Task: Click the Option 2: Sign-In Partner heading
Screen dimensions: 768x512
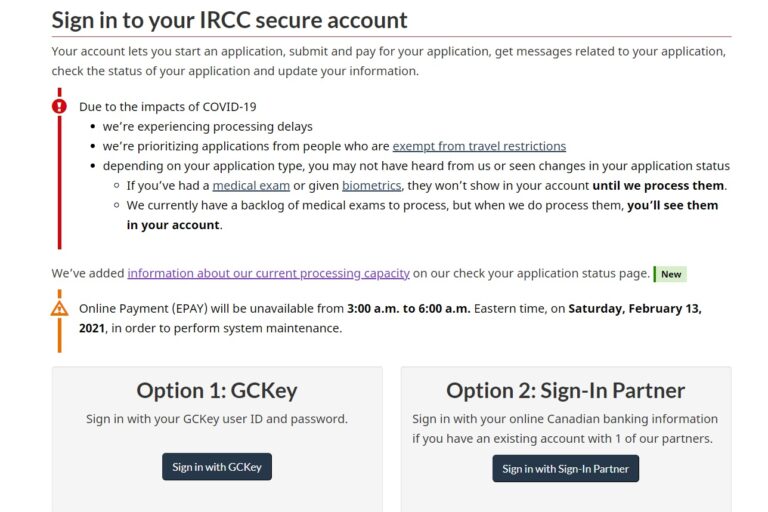Action: pos(565,390)
